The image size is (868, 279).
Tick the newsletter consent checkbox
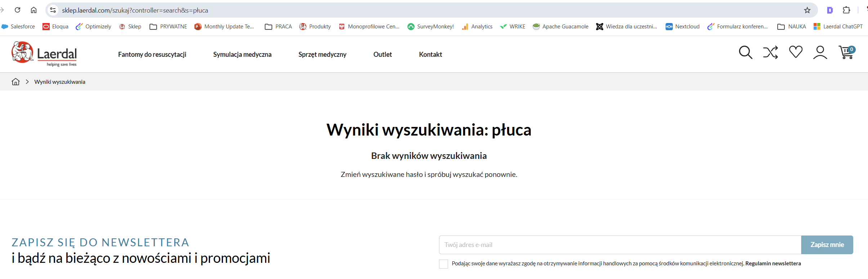pyautogui.click(x=443, y=264)
